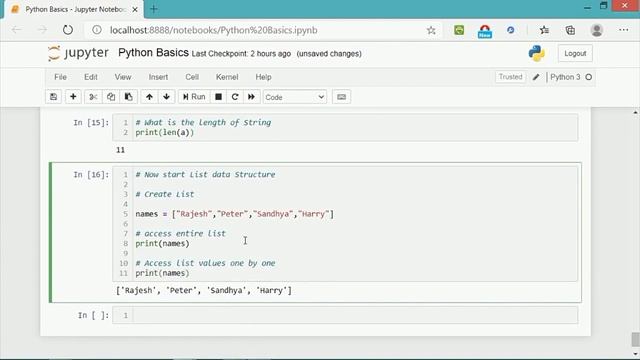The width and height of the screenshot is (640, 360).
Task: Select cell In [16] by its prompt
Action: tap(91, 174)
